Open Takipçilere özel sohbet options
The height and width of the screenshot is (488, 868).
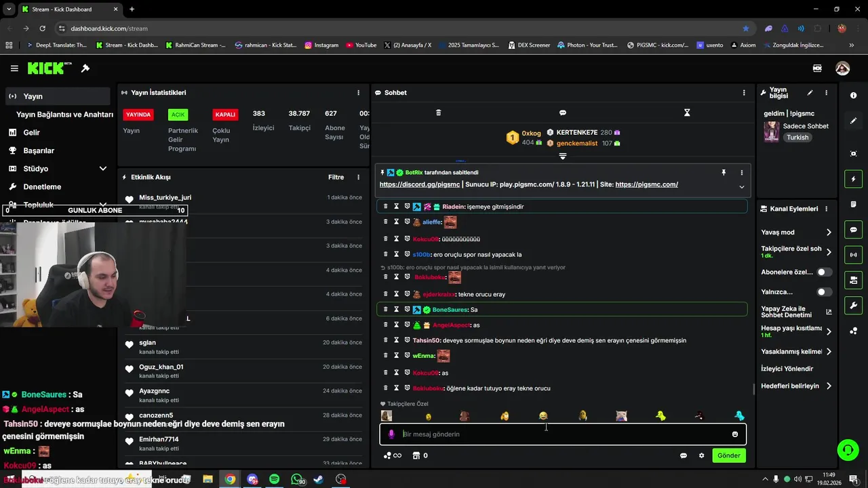[x=829, y=252]
